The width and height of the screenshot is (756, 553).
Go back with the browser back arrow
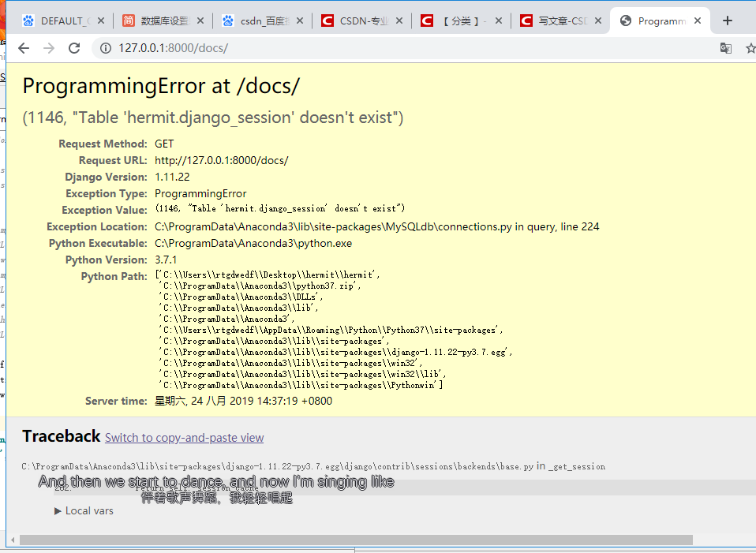coord(24,48)
